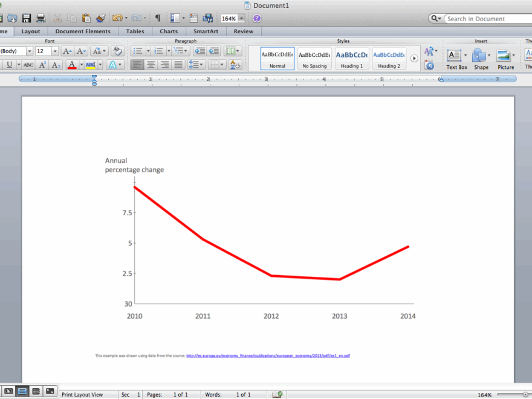Open the ec.europa.eu source link
The height and width of the screenshot is (399, 532).
[268, 356]
